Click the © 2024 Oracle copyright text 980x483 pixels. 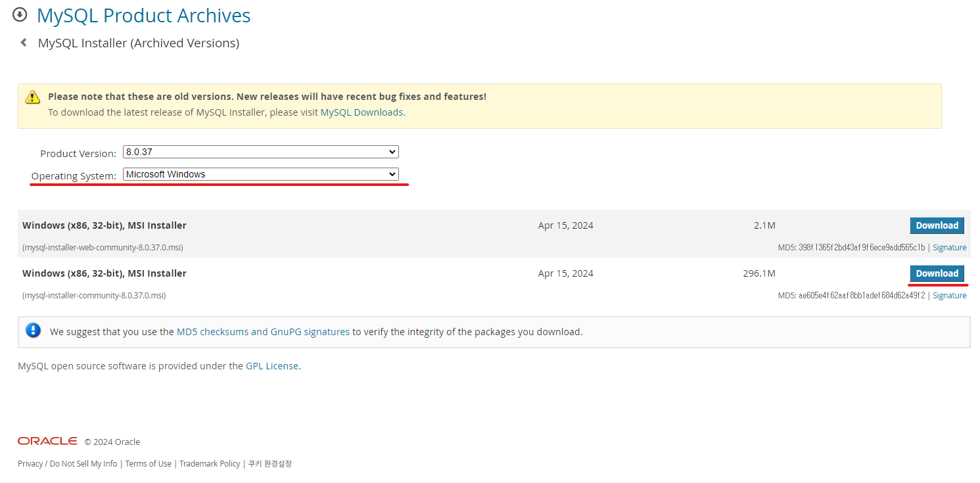coord(112,442)
